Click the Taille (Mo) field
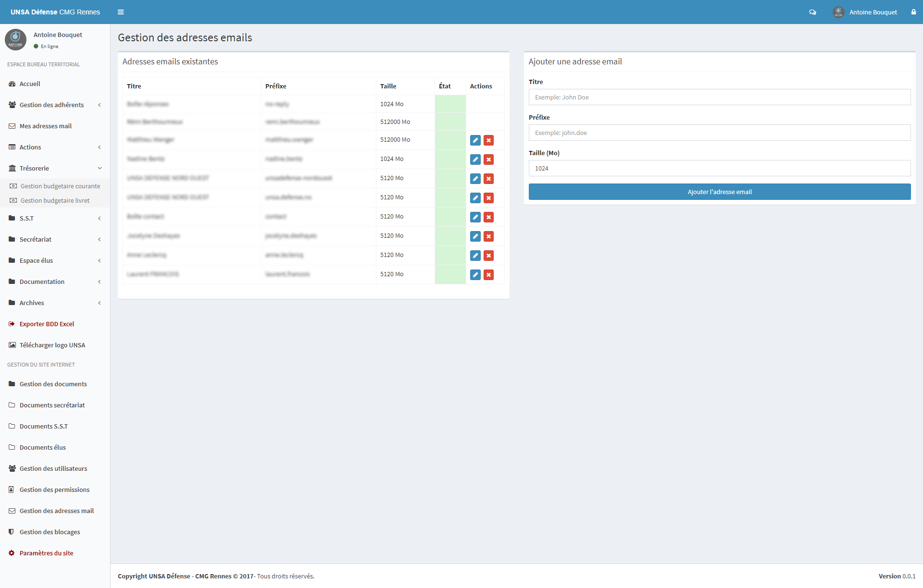This screenshot has height=588, width=923. point(720,168)
